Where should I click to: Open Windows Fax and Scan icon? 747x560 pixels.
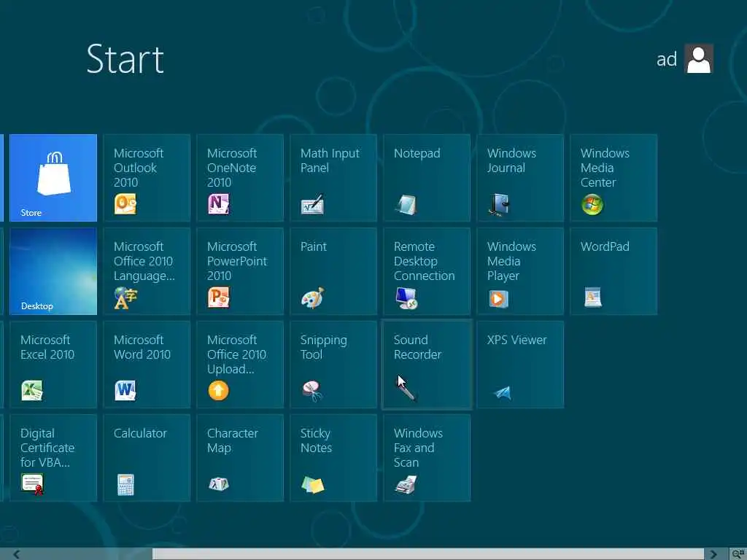tap(406, 485)
